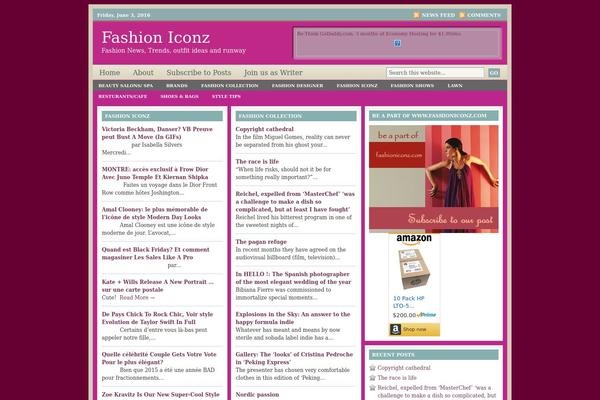Click the Recent Posts section header
Screen dimensions: 600x400
tap(434, 355)
